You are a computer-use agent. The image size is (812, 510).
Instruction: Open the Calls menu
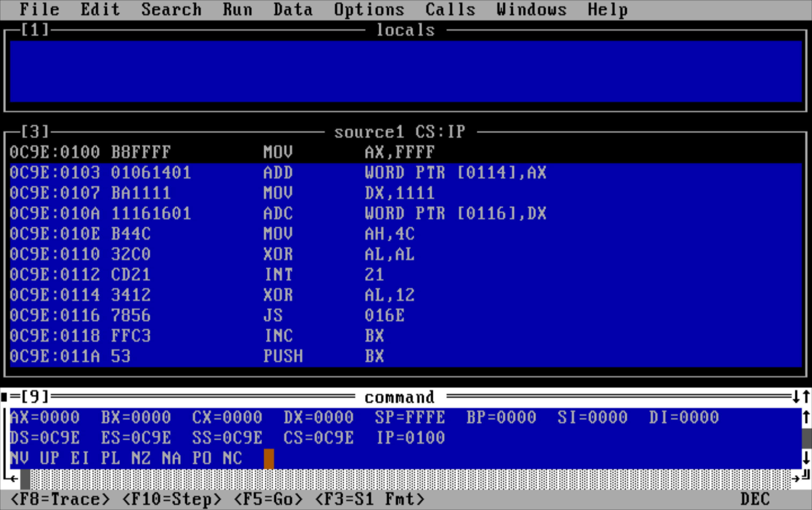pyautogui.click(x=450, y=9)
